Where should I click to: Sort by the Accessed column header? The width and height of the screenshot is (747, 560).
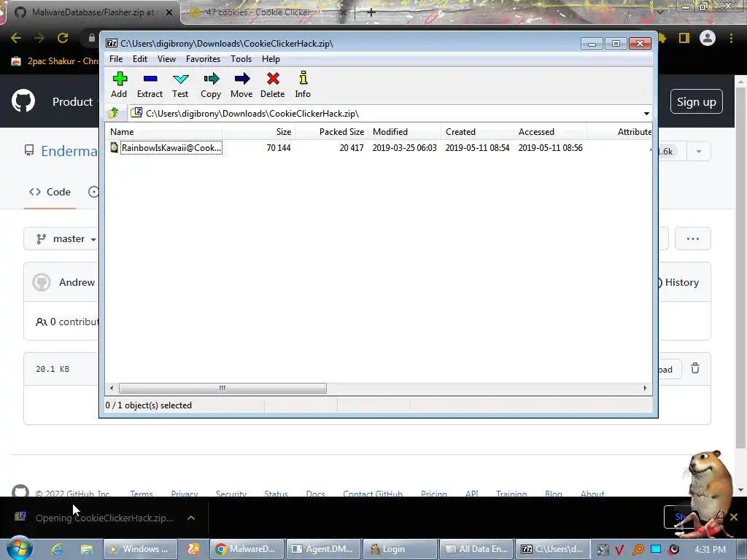pos(550,132)
